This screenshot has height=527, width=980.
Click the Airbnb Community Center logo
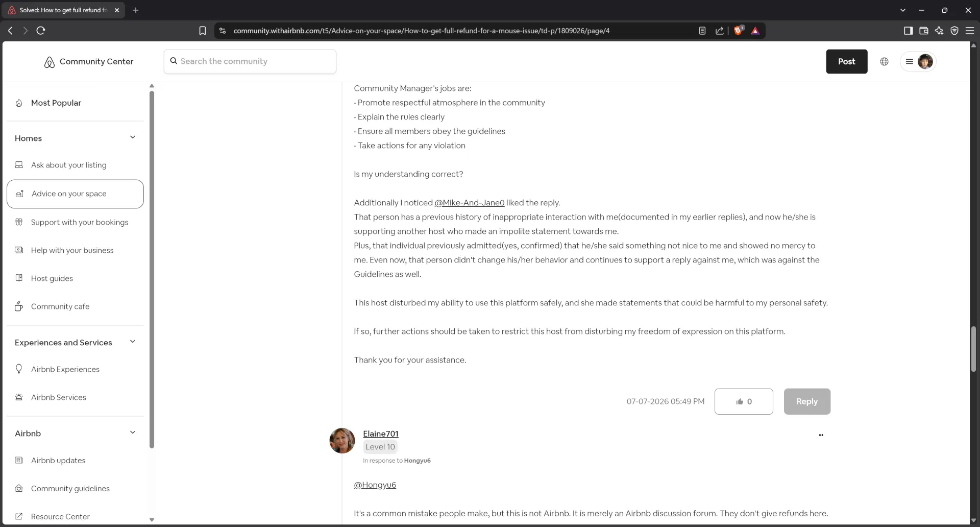coord(89,62)
